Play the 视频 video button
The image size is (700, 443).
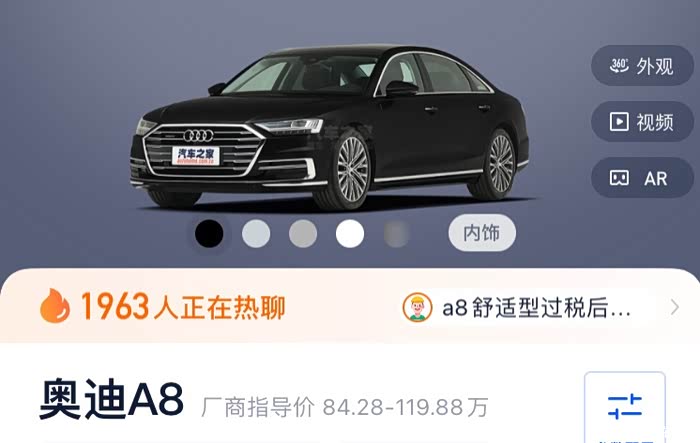pos(642,121)
